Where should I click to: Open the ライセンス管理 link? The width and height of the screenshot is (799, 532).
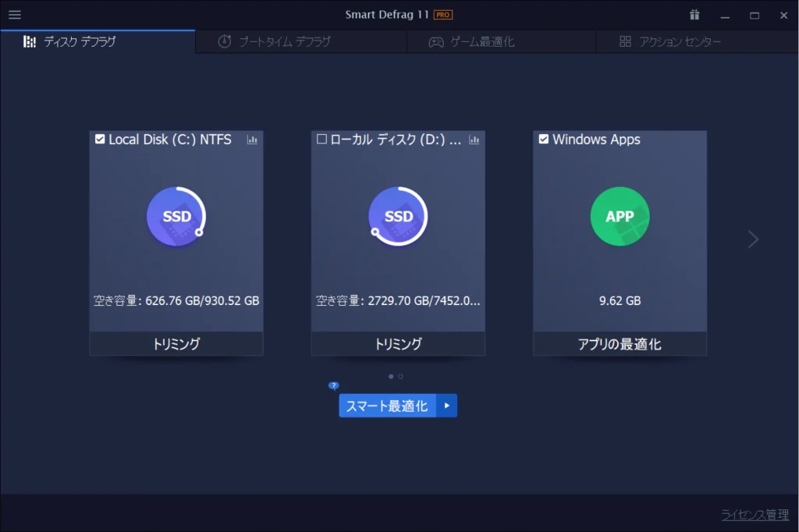[755, 515]
